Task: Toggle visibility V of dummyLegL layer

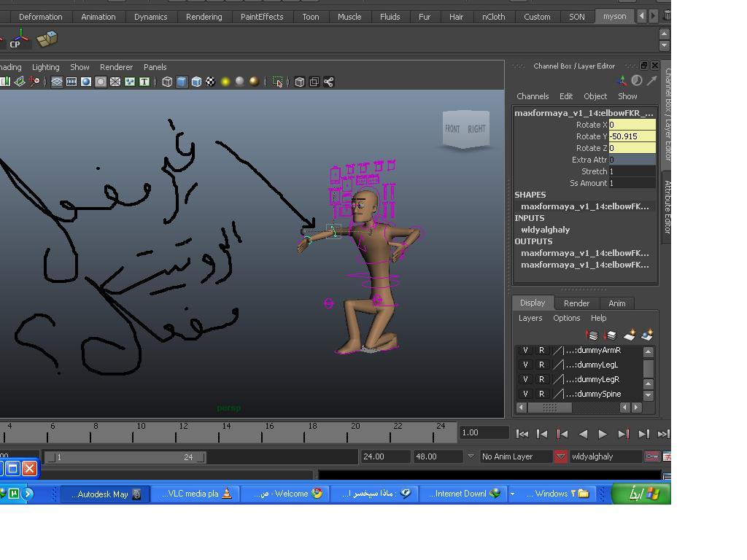Action: coord(525,365)
